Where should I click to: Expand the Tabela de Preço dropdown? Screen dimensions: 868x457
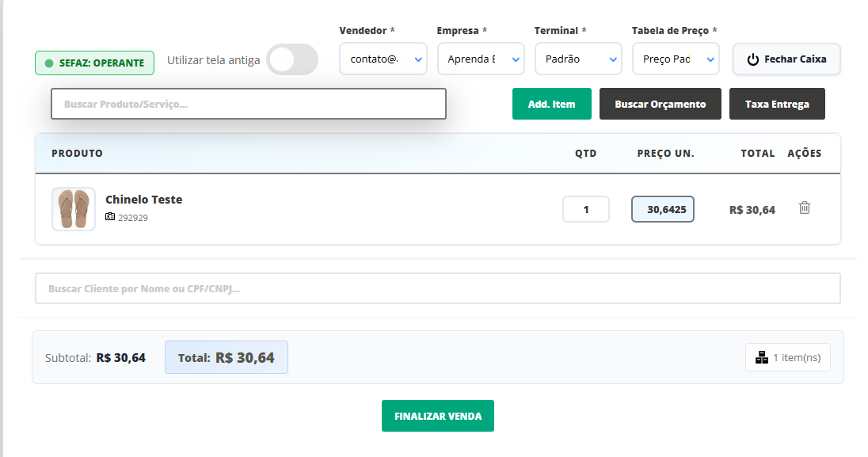[675, 59]
